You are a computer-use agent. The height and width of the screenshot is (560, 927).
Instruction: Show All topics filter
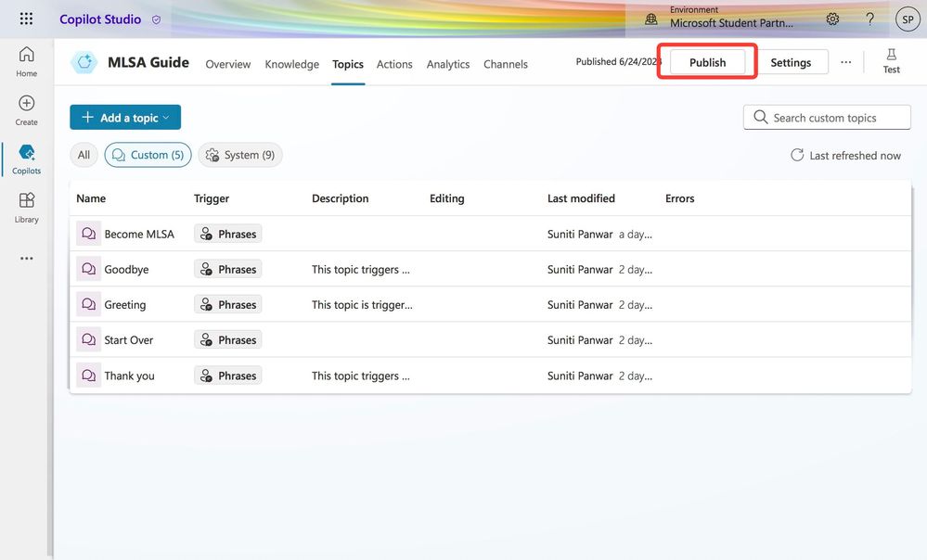[x=84, y=155]
